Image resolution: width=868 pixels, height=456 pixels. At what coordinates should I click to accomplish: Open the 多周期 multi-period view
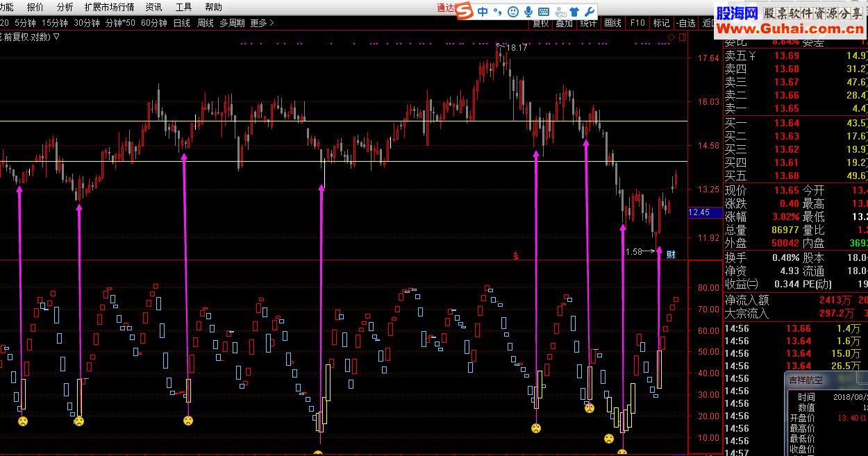tap(232, 23)
